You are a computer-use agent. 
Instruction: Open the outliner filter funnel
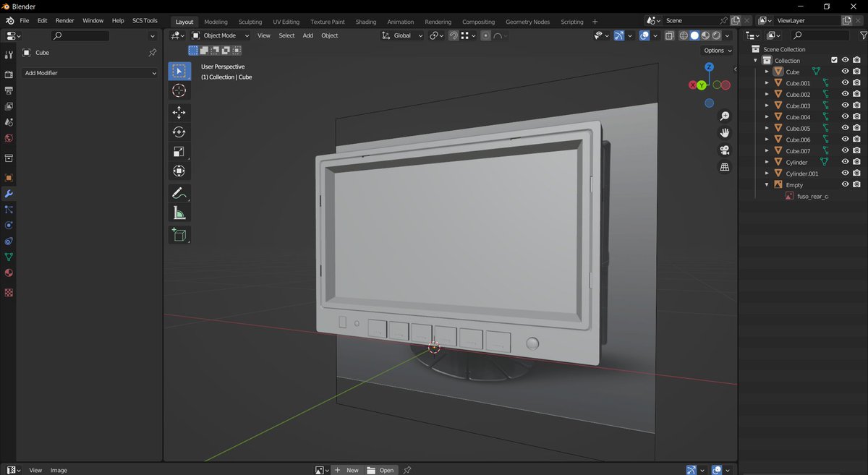click(863, 35)
